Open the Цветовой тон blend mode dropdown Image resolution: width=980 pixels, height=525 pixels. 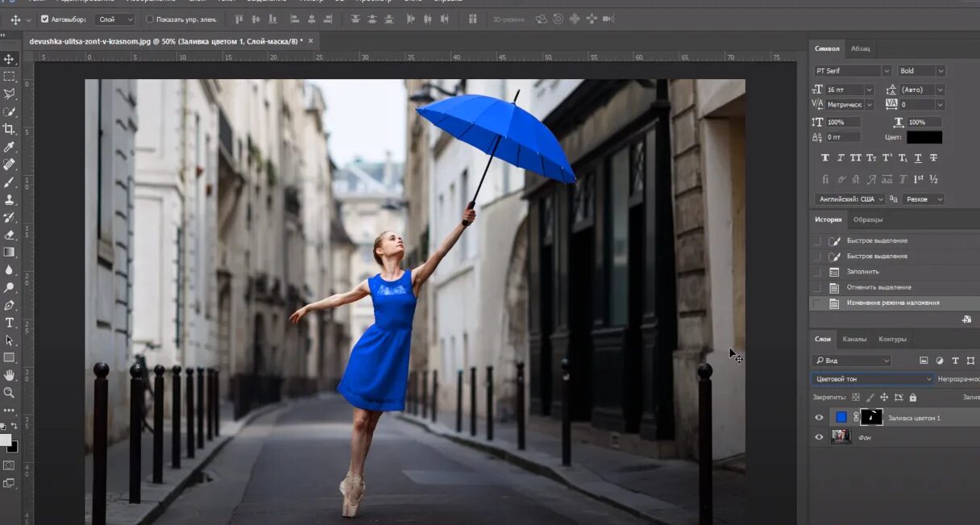(x=873, y=379)
